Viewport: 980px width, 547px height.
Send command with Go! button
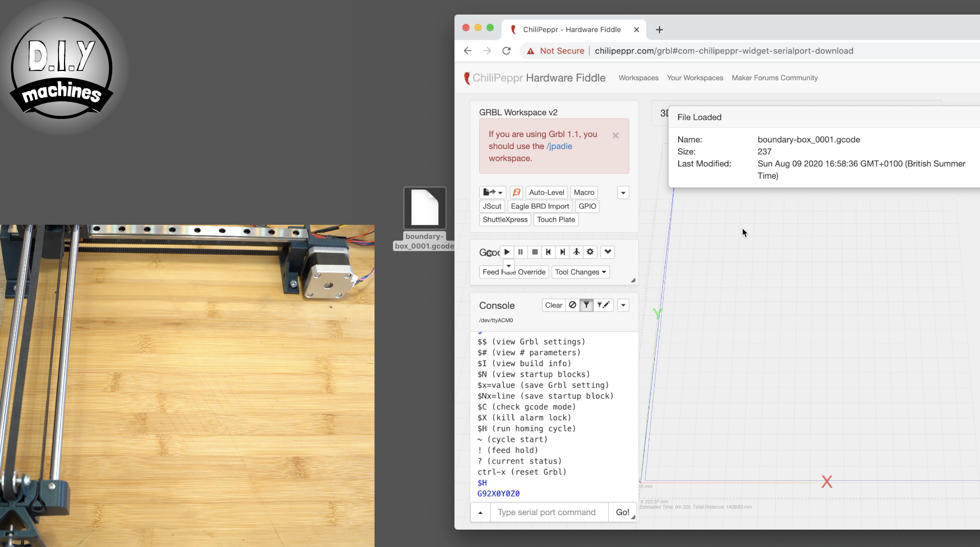point(622,512)
